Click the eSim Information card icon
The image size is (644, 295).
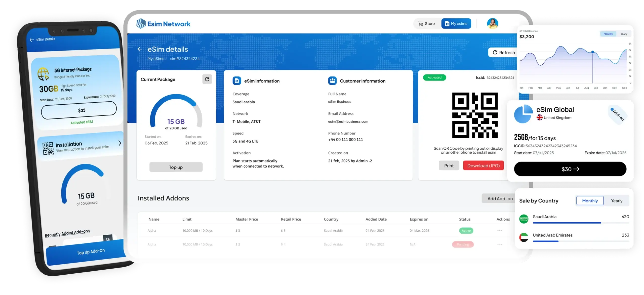pos(237,81)
